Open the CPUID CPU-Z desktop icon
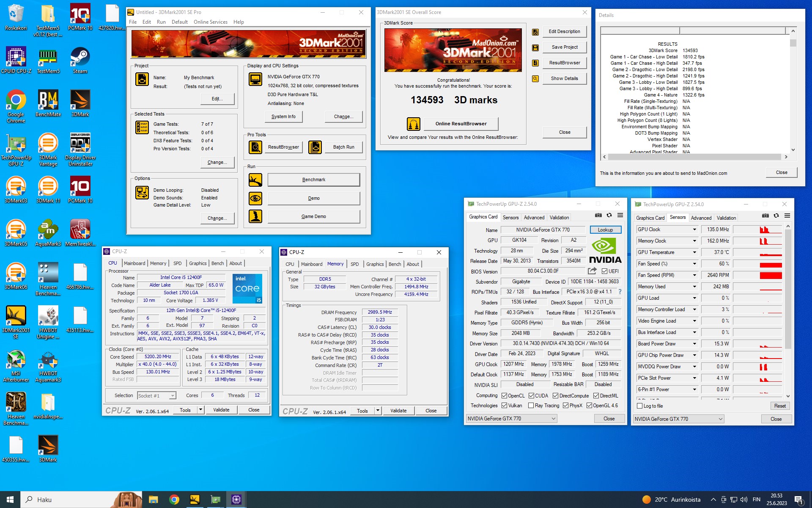Screen dimensions: 812x508 pyautogui.click(x=16, y=60)
